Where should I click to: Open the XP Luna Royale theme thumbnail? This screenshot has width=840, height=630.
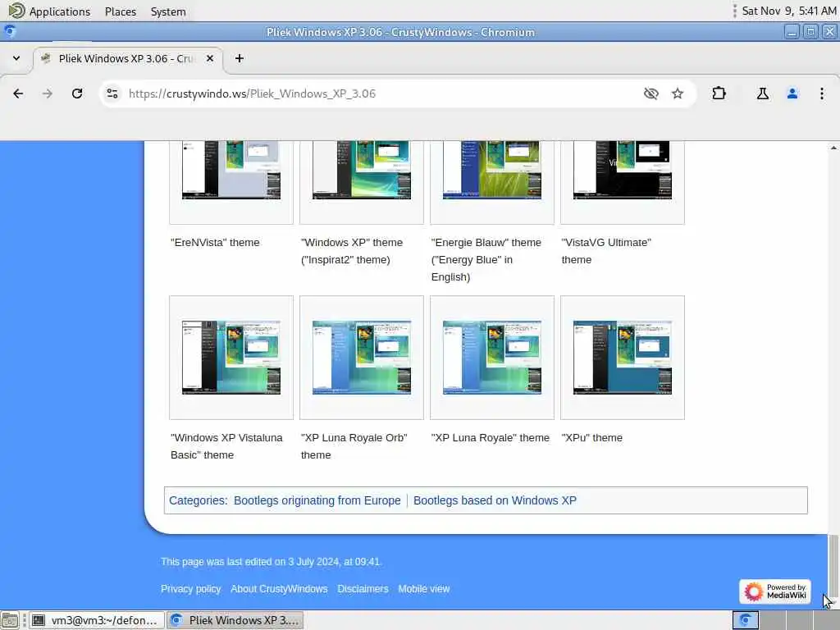492,358
